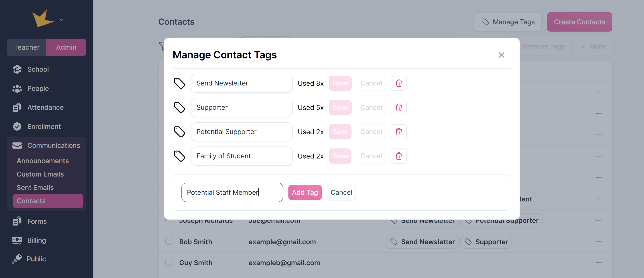
Task: Delete the Send Newsletter tag
Action: (398, 83)
